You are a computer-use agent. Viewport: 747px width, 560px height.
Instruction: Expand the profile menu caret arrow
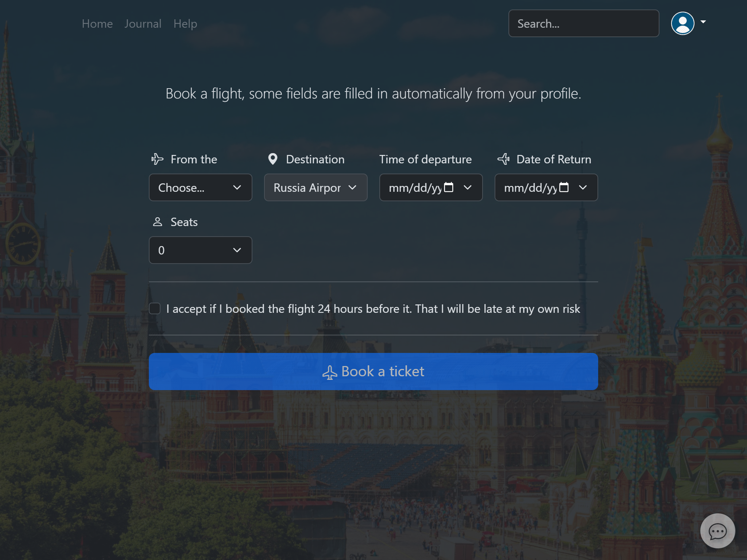click(703, 22)
